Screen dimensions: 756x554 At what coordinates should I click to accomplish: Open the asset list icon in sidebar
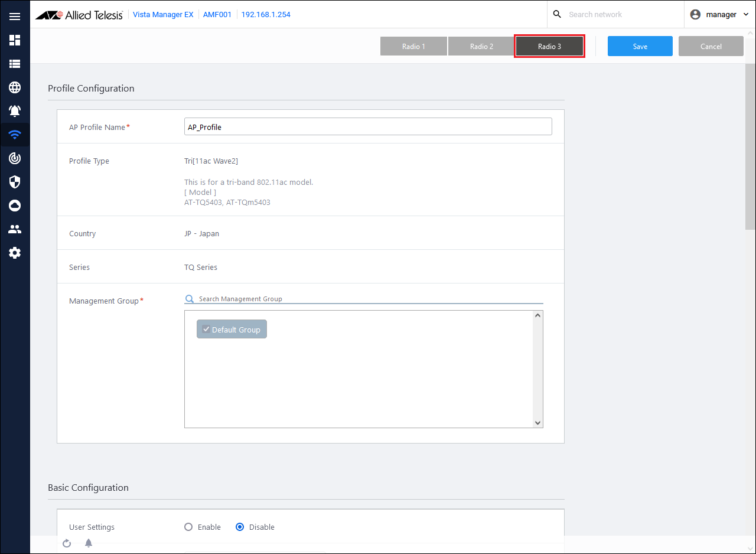(15, 64)
